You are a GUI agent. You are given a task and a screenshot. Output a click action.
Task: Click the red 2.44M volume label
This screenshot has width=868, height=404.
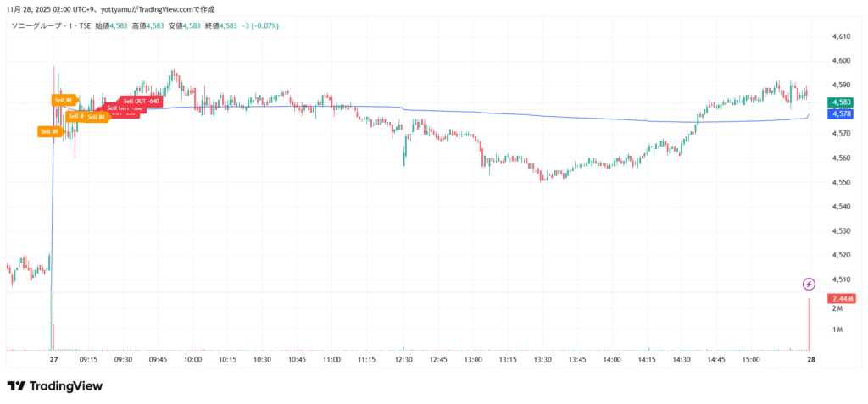[843, 299]
